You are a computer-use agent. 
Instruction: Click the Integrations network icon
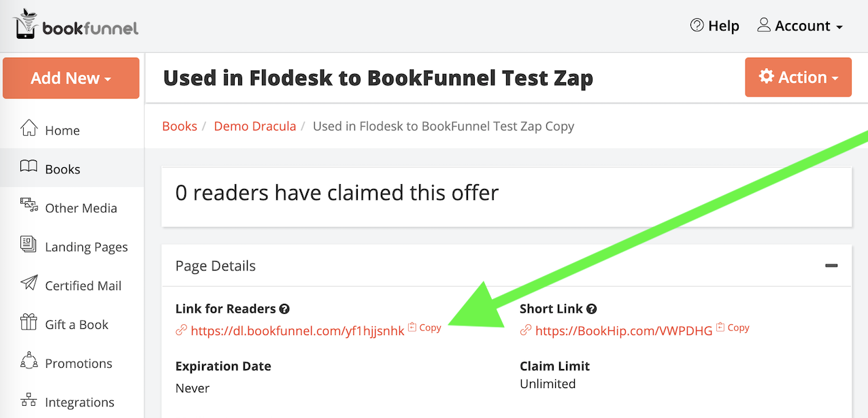[29, 400]
